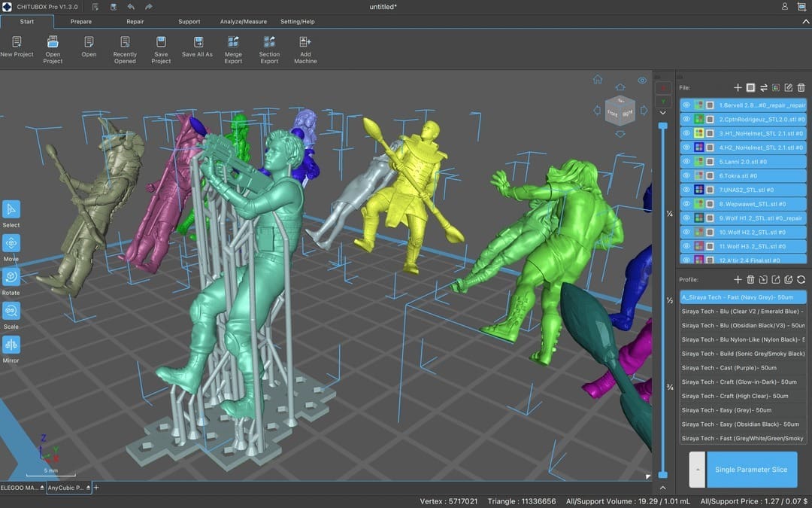
Task: Click the New Project icon
Action: pyautogui.click(x=17, y=42)
